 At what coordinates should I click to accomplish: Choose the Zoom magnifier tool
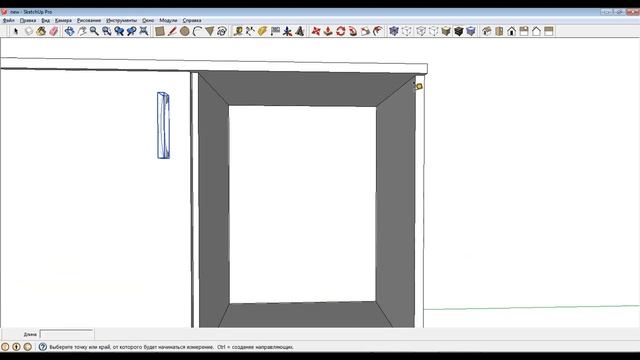(x=94, y=31)
